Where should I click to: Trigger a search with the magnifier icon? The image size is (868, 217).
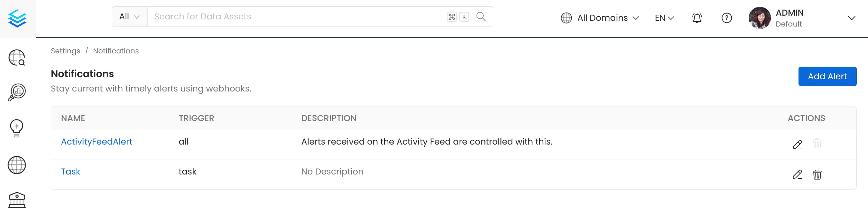coord(481,16)
